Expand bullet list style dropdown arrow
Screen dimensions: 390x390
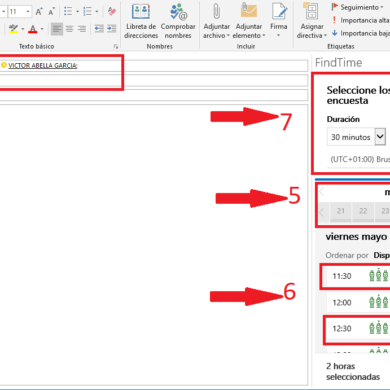pos(78,12)
